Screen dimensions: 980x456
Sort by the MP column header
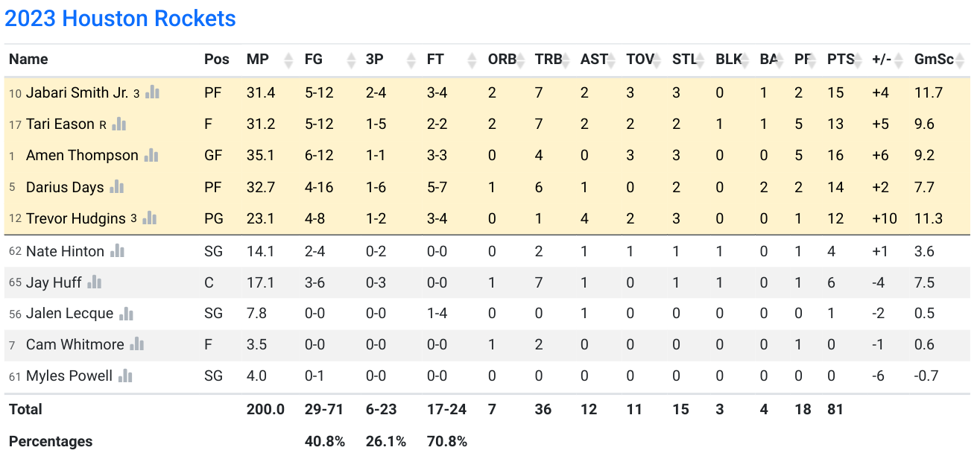point(258,60)
